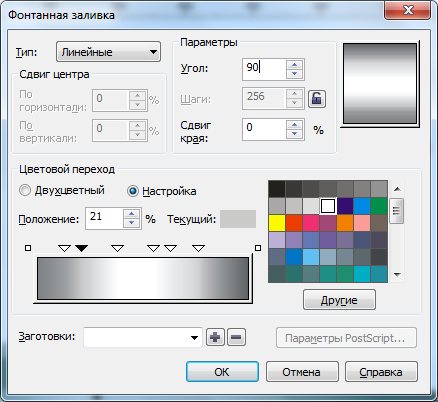The width and height of the screenshot is (438, 402).
Task: Decrease Положение value with down arrow
Action: pos(131,223)
